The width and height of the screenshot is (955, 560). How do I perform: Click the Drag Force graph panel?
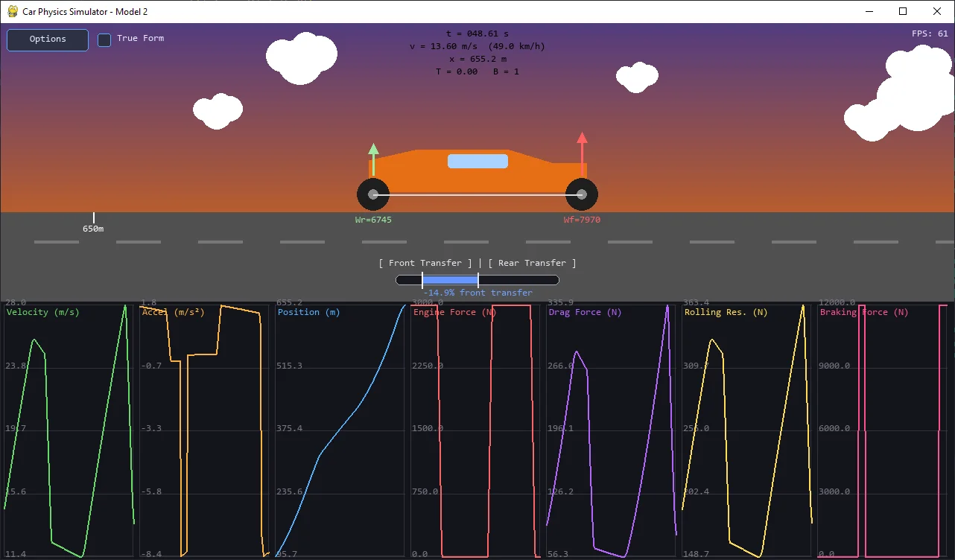(612, 430)
